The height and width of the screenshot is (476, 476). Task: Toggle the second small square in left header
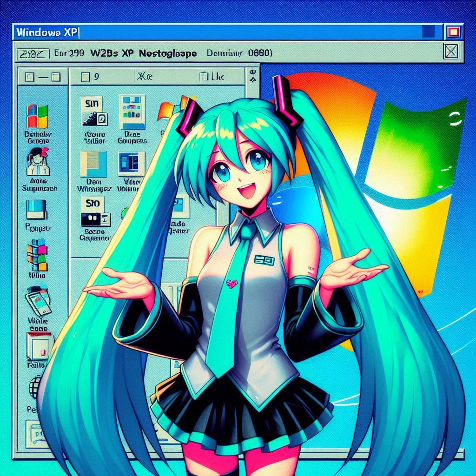56,77
